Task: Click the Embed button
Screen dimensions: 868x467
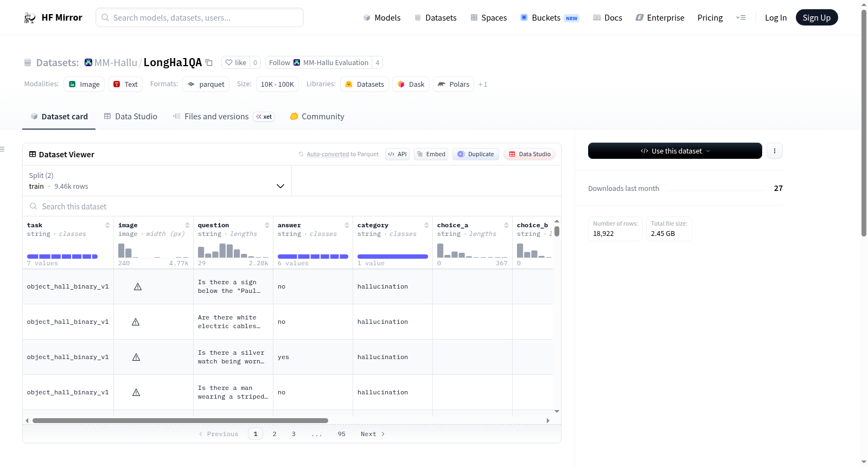Action: tap(431, 154)
